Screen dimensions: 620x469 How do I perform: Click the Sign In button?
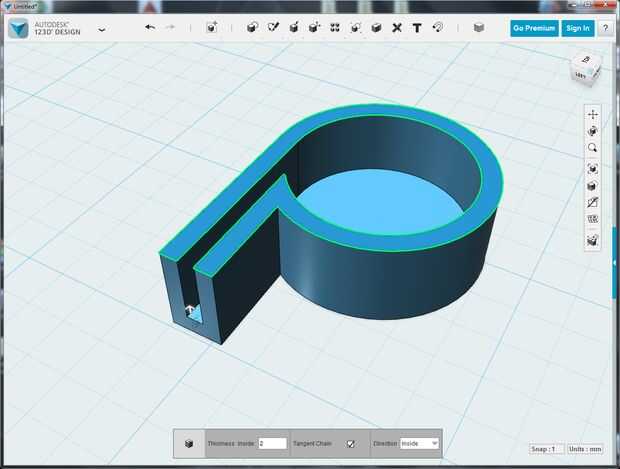tap(578, 28)
